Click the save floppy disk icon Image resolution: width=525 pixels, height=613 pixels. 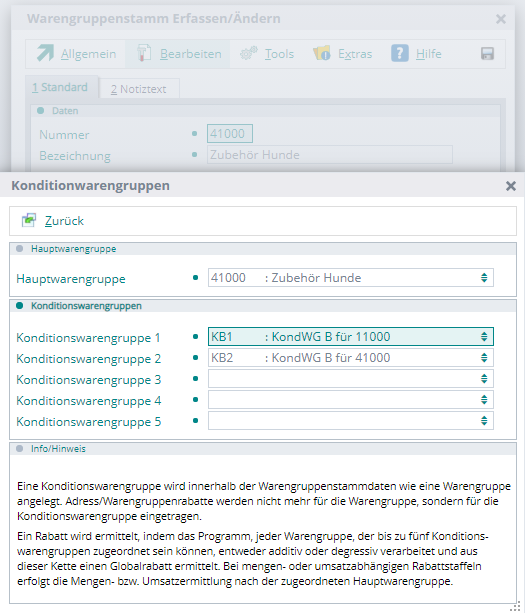[x=487, y=54]
